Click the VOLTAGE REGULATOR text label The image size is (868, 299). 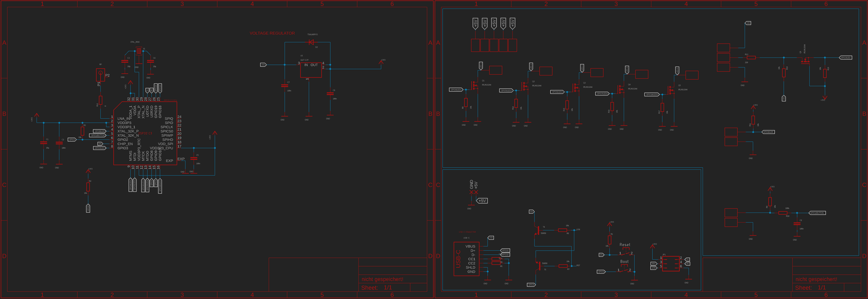[x=272, y=33]
